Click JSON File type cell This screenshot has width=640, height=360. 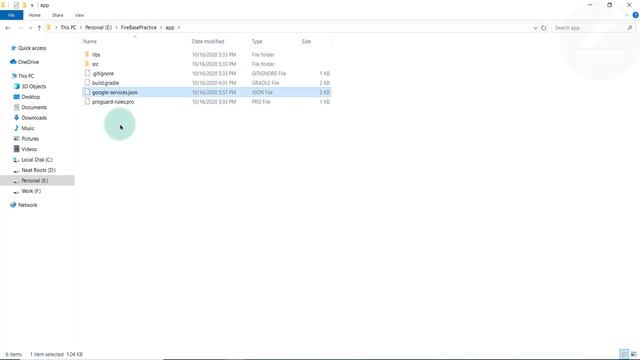(x=262, y=92)
